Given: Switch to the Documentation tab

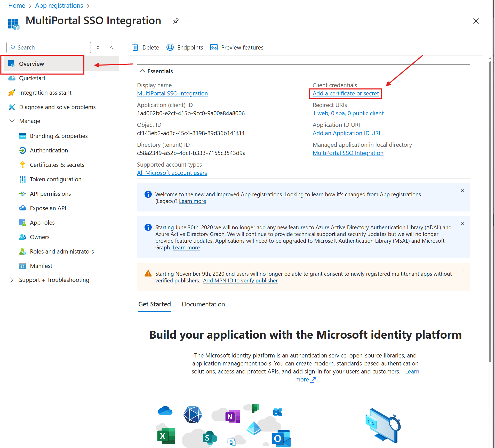Looking at the screenshot, I should pos(203,304).
